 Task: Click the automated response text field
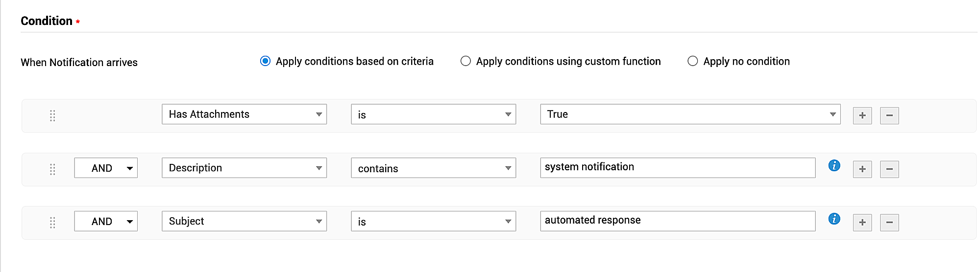point(677,221)
